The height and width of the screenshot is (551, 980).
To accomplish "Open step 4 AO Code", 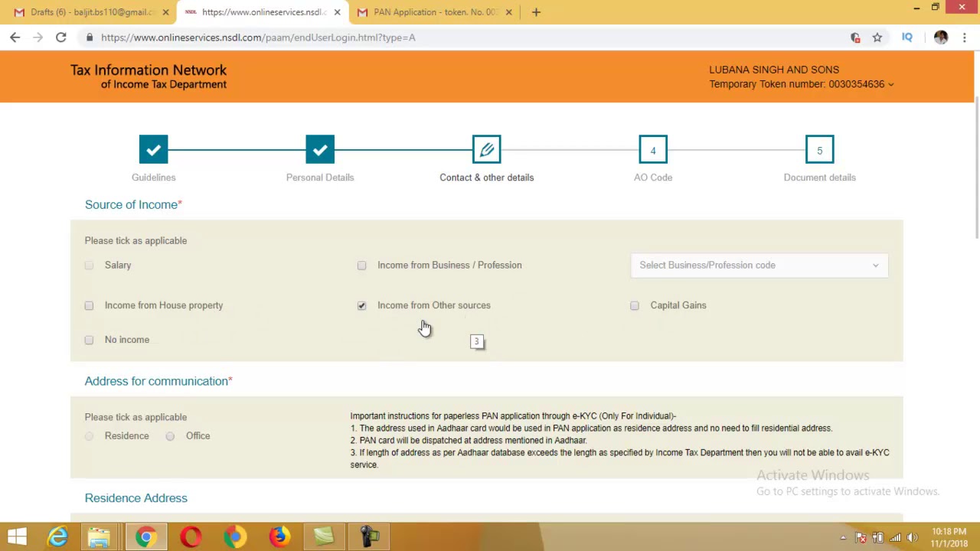I will point(653,150).
